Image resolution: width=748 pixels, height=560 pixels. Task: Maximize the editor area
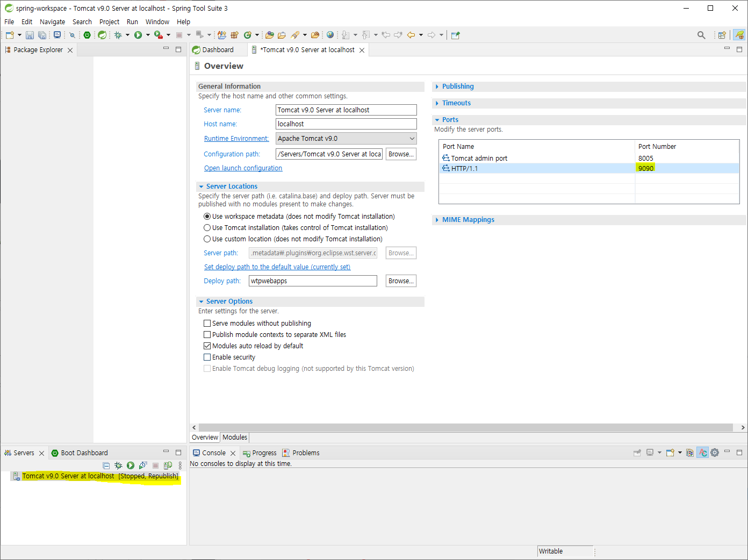click(739, 49)
